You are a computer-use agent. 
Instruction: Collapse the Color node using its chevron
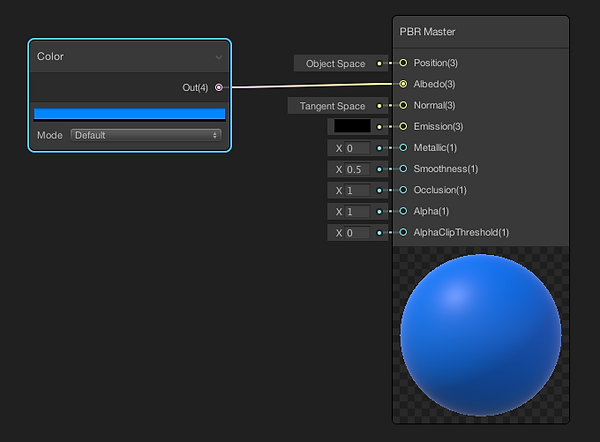click(x=218, y=57)
